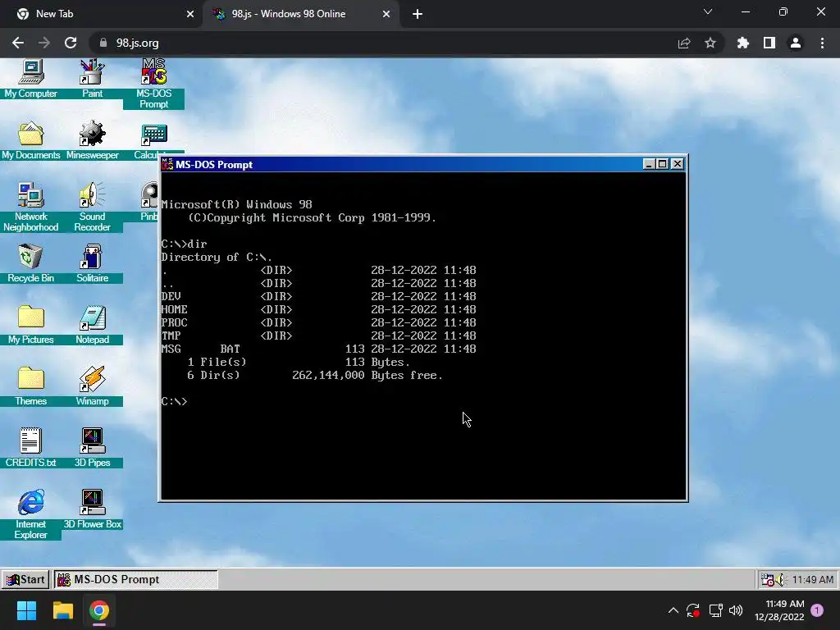Launch Solitaire desktop shortcut
Screen dimensions: 840x630
tap(92, 263)
